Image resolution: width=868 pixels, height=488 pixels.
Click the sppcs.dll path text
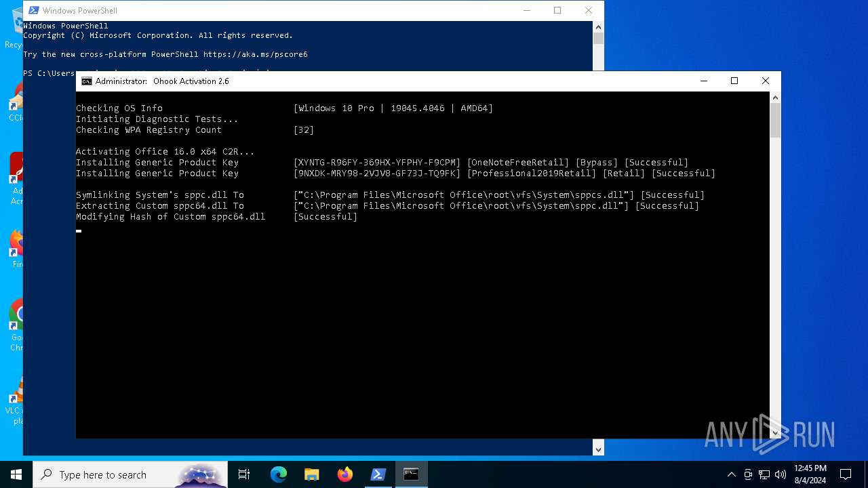[x=464, y=195]
